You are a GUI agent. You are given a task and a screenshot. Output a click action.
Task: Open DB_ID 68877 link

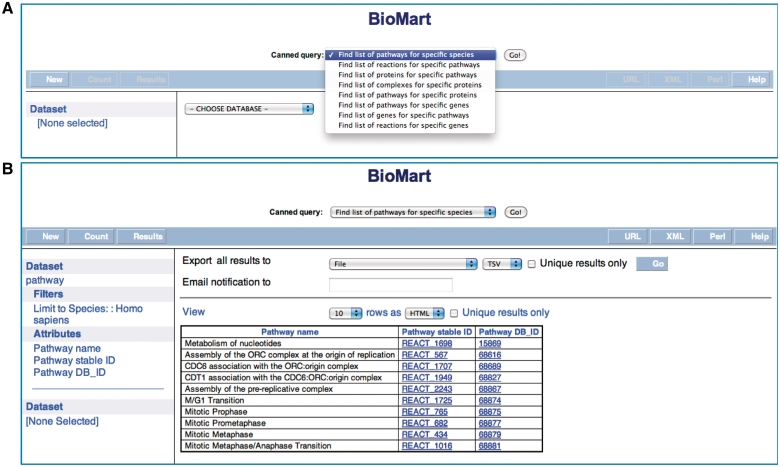(489, 424)
